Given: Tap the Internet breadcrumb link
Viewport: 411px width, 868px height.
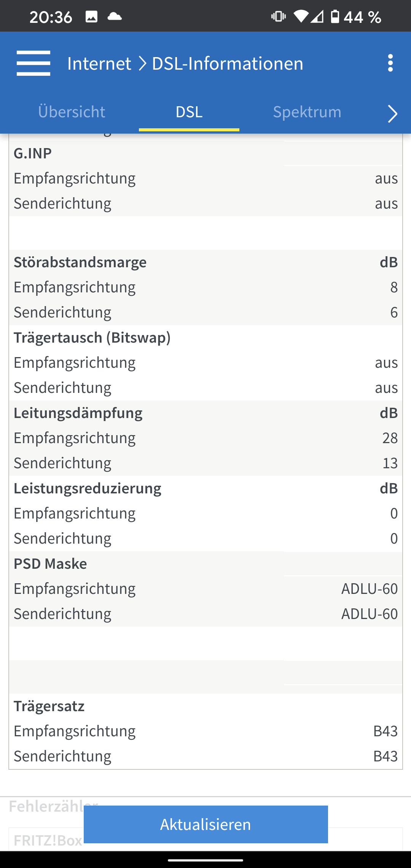Looking at the screenshot, I should (x=99, y=63).
